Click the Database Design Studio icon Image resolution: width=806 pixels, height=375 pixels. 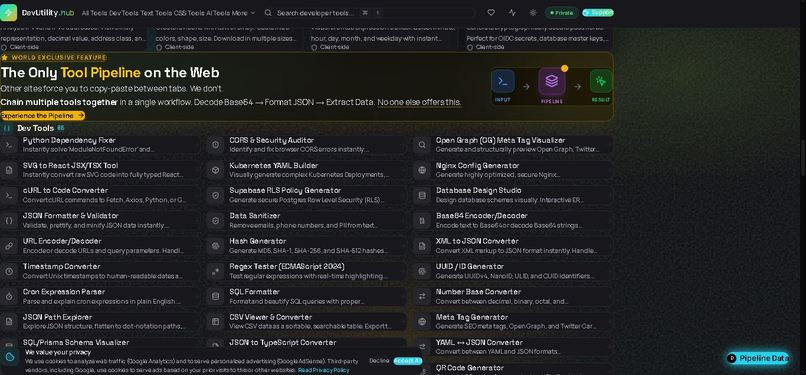[x=422, y=195]
